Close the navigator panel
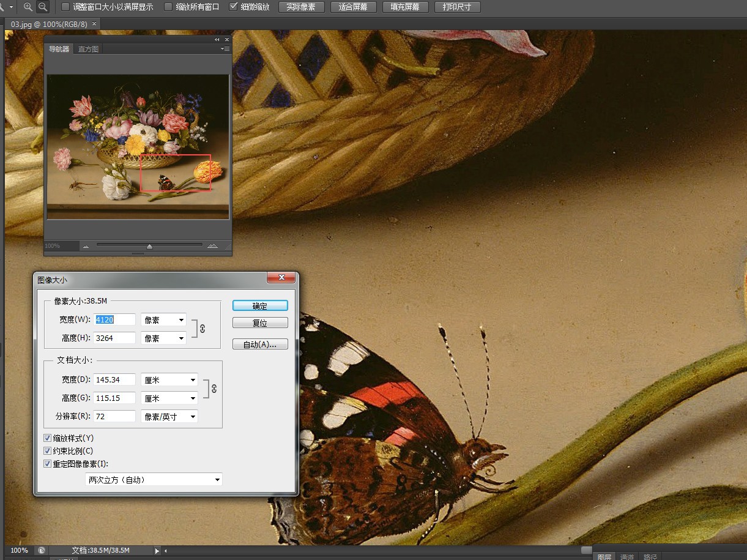Image resolution: width=747 pixels, height=560 pixels. point(227,39)
